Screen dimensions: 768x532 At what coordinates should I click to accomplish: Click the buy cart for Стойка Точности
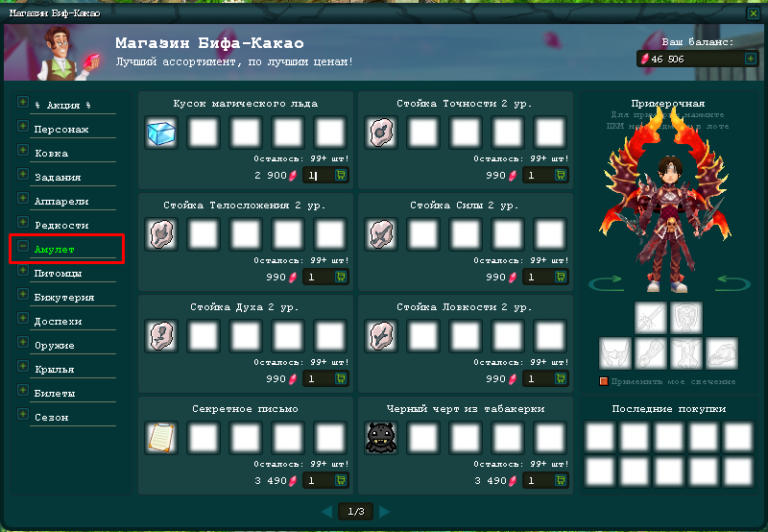pos(561,175)
